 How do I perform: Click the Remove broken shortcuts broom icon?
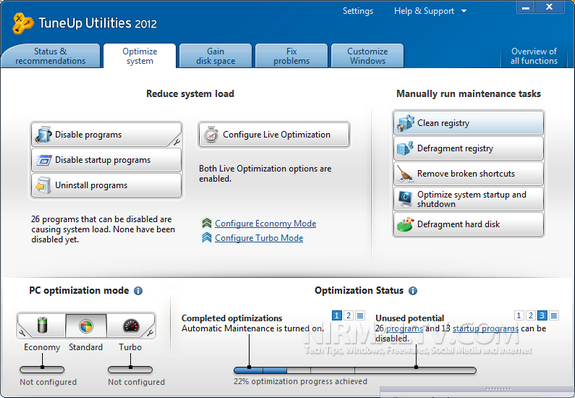[405, 174]
